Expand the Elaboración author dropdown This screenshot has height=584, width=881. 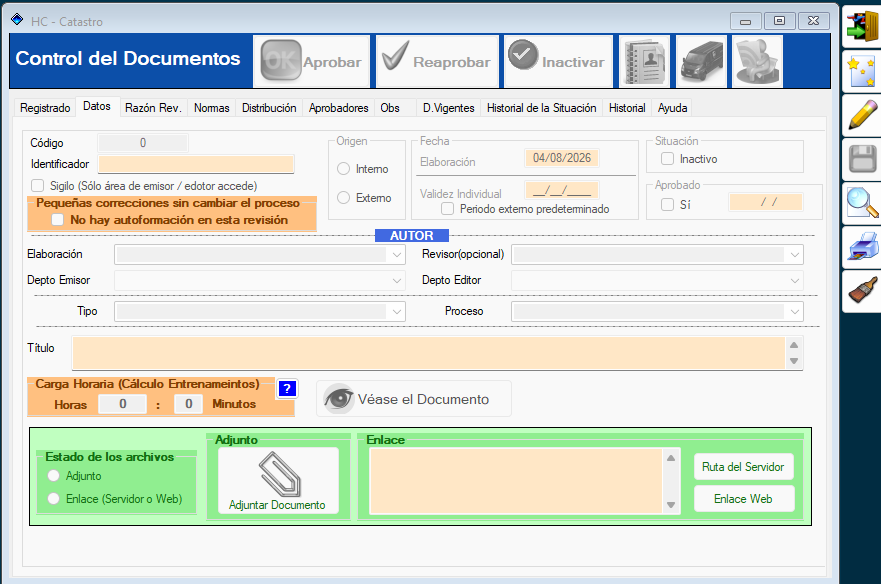pos(397,255)
